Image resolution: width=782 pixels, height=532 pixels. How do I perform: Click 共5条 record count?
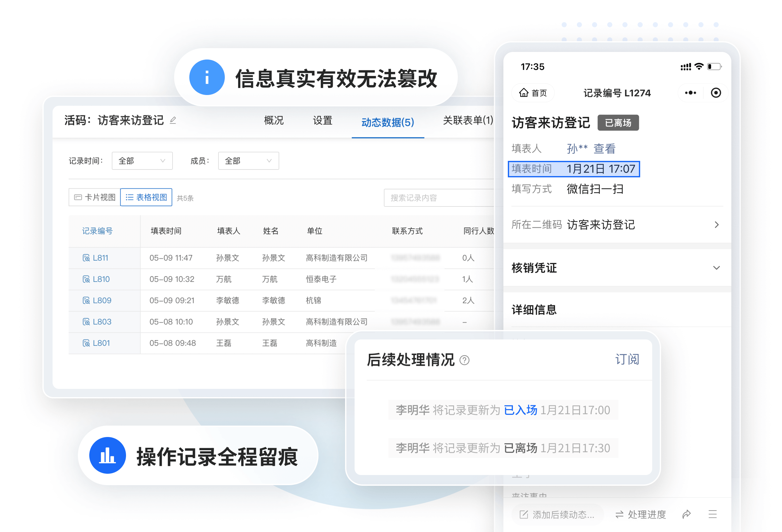185,198
